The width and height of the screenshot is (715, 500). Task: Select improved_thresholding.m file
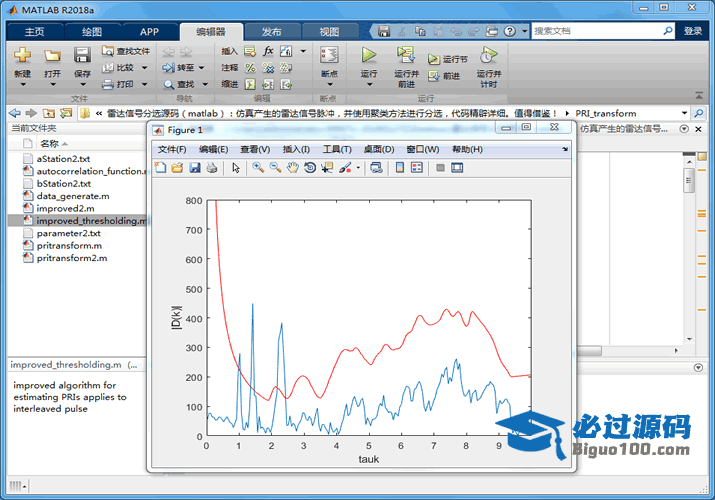tap(78, 221)
